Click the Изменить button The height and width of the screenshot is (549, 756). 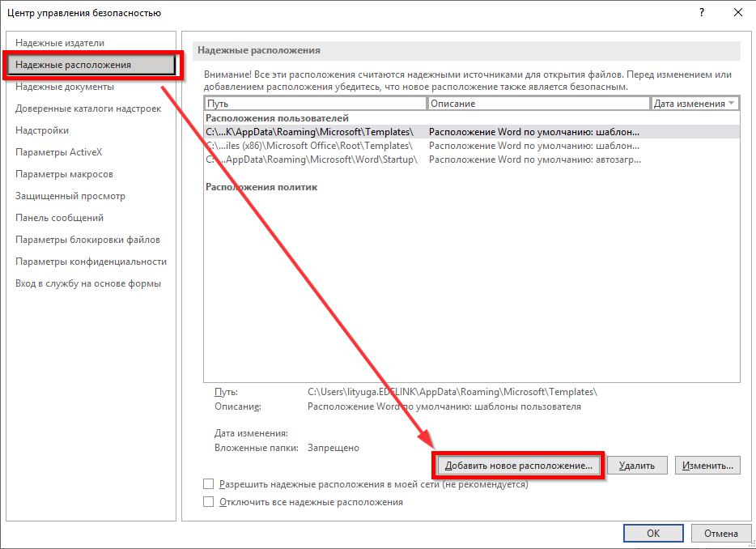[707, 466]
